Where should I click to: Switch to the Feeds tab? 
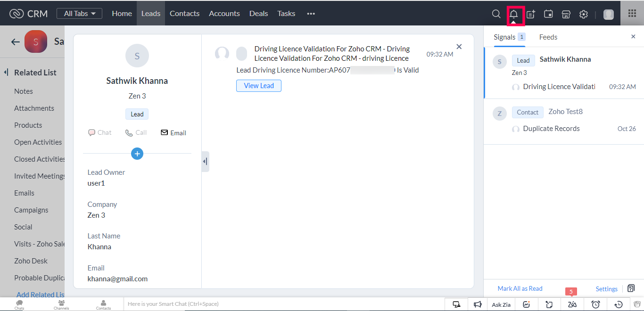548,37
